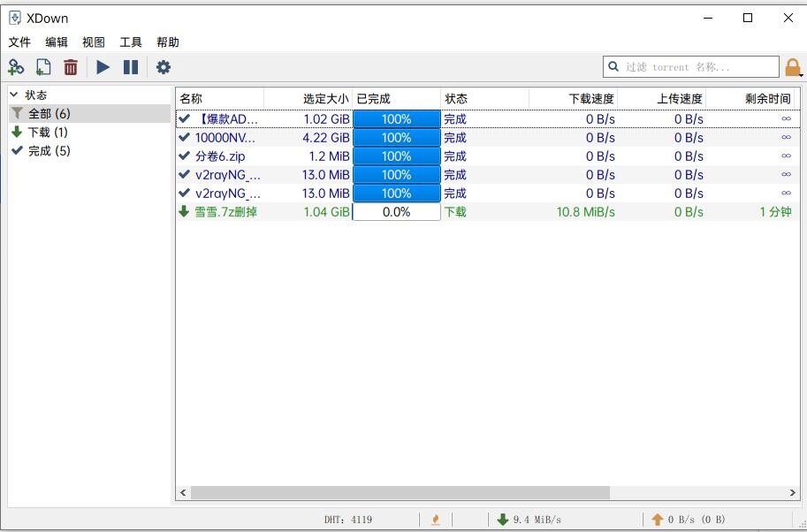Viewport: 807px width, 532px height.
Task: Open the 文件 menu
Action: pos(19,42)
